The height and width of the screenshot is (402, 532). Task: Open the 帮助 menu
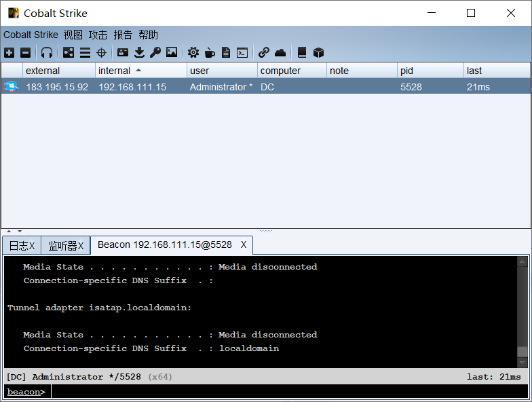pyautogui.click(x=148, y=35)
